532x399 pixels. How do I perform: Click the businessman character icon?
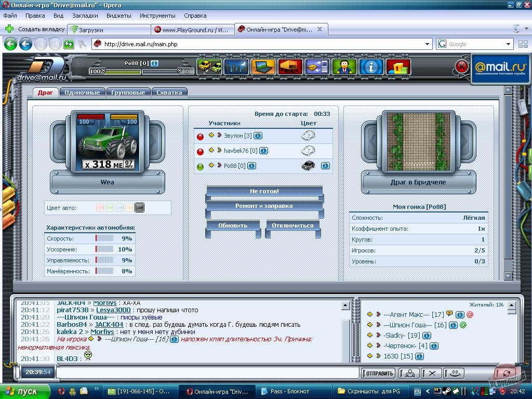(x=344, y=67)
